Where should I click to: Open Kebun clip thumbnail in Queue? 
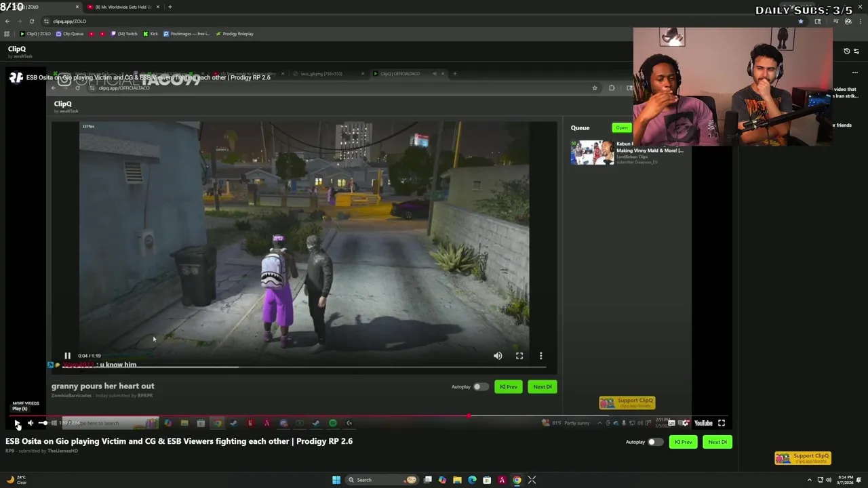point(592,152)
